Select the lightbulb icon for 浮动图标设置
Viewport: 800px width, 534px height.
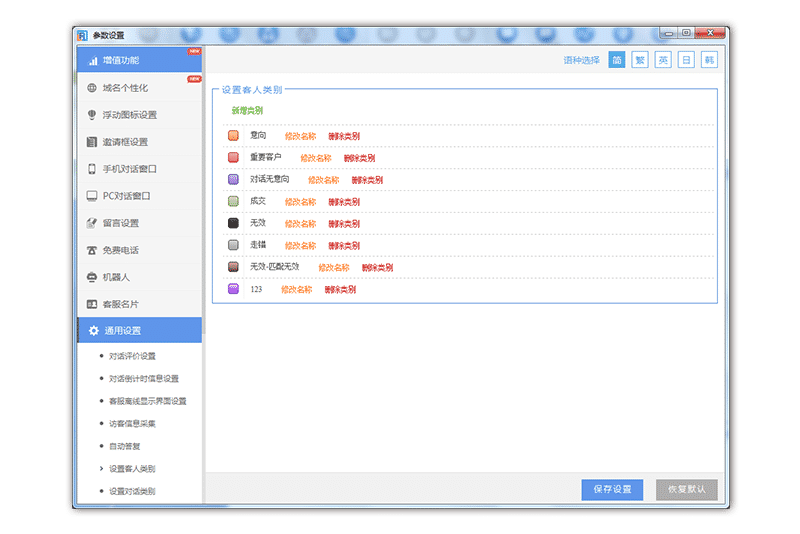tap(93, 115)
